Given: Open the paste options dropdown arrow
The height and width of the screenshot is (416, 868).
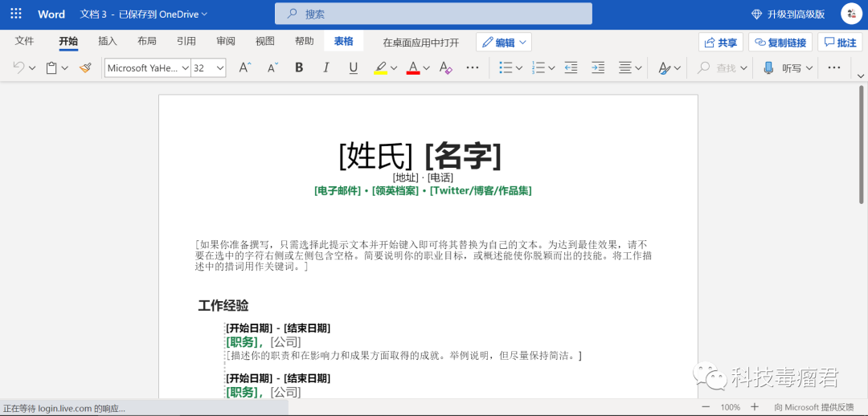Looking at the screenshot, I should (65, 68).
